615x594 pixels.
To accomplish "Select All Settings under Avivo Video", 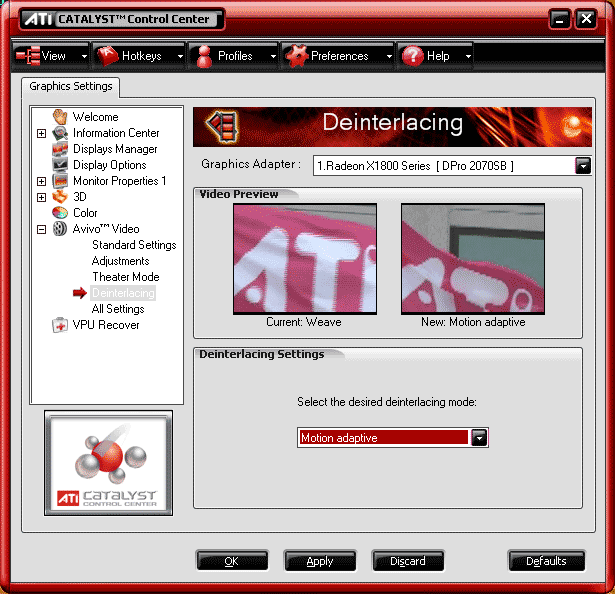I will click(x=118, y=309).
